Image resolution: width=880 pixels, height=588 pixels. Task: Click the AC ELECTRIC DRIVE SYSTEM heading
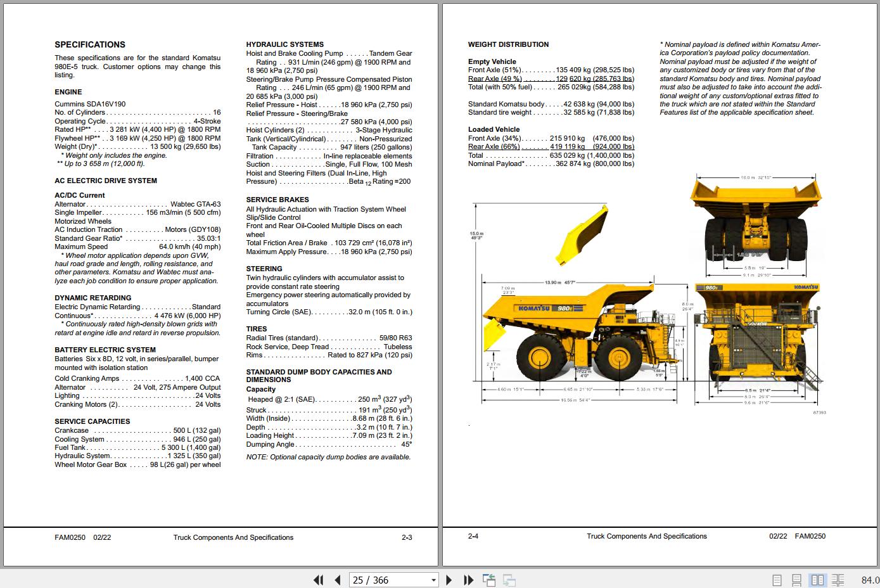[106, 181]
